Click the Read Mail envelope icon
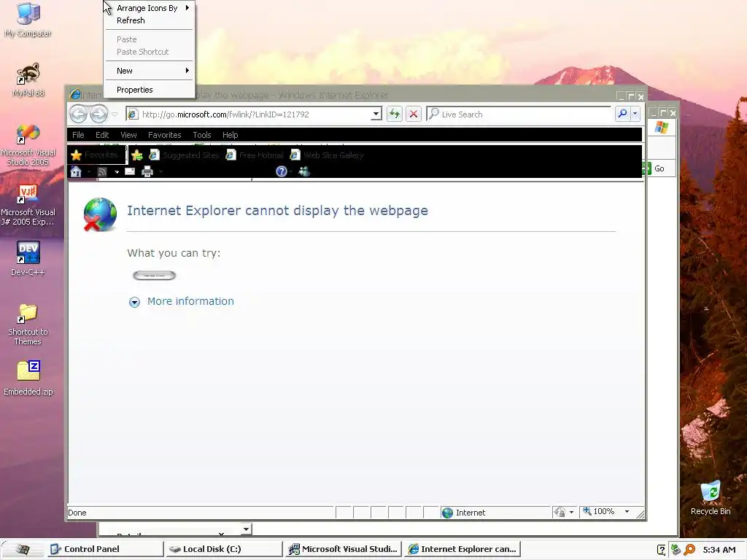Image resolution: width=747 pixels, height=560 pixels. point(130,171)
